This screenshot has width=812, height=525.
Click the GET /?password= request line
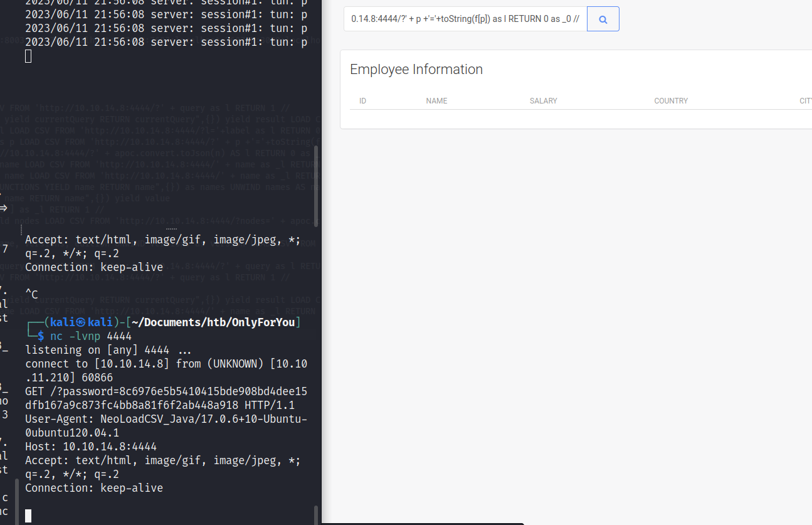(x=166, y=398)
